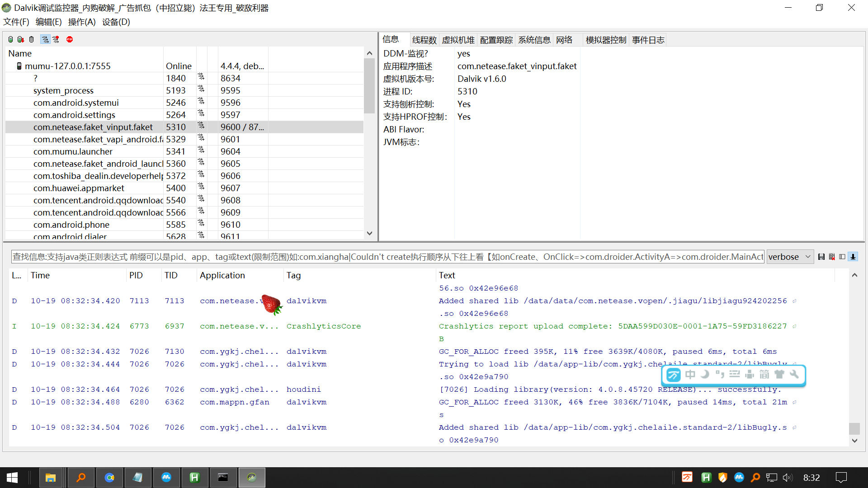Viewport: 868px width, 488px height.
Task: Clear the log with red X icon
Action: pos(832,257)
